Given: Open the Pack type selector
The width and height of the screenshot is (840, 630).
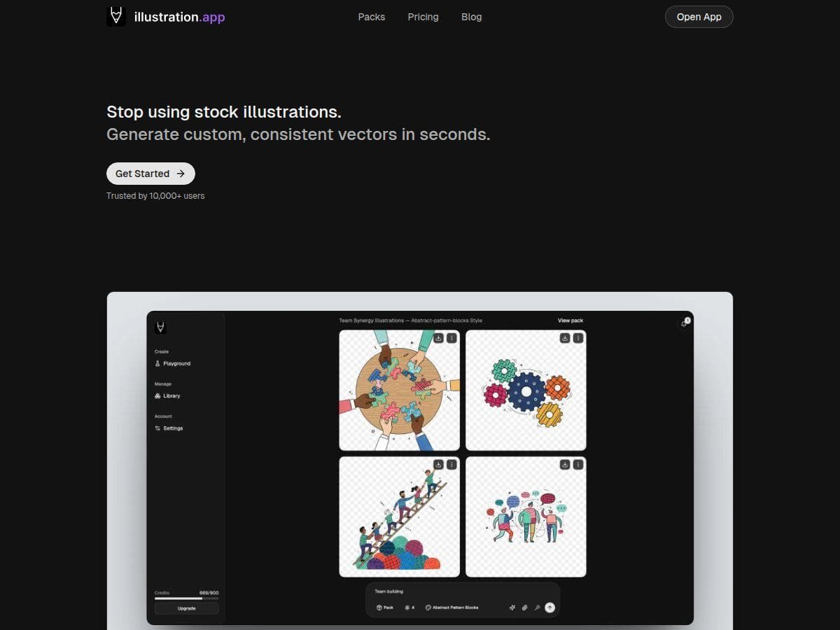Looking at the screenshot, I should pyautogui.click(x=385, y=607).
